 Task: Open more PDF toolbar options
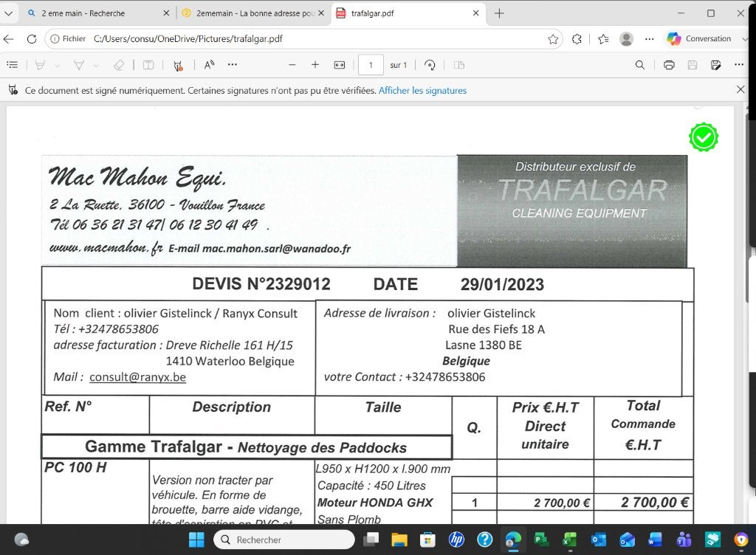pyautogui.click(x=739, y=64)
